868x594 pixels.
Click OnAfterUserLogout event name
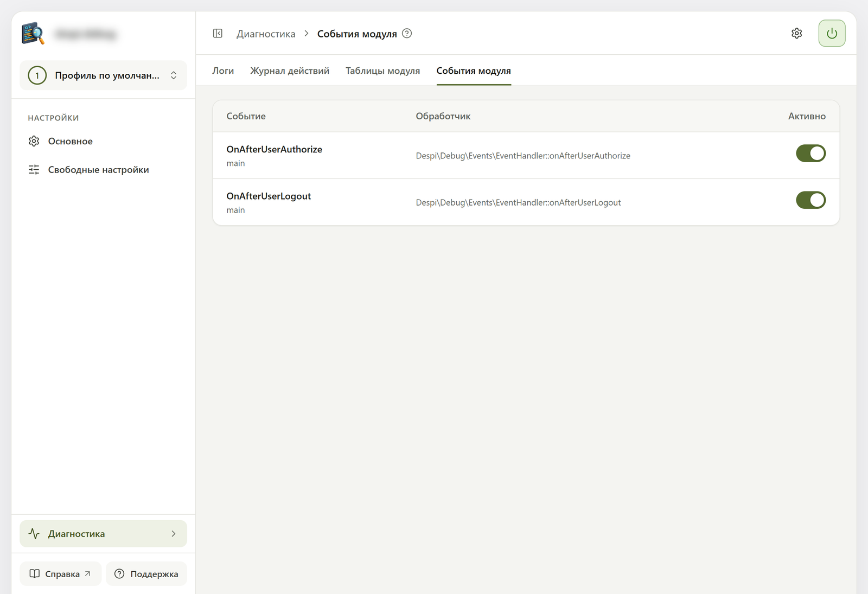point(269,196)
